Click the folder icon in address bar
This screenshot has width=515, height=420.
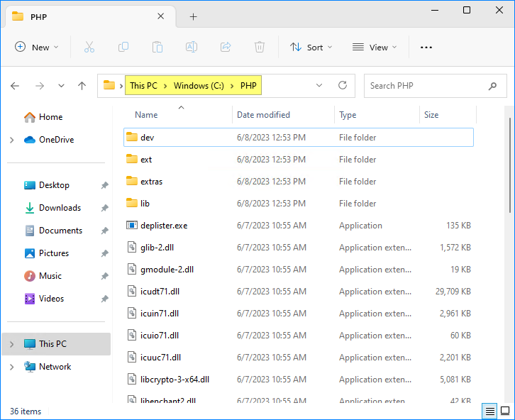pos(109,85)
